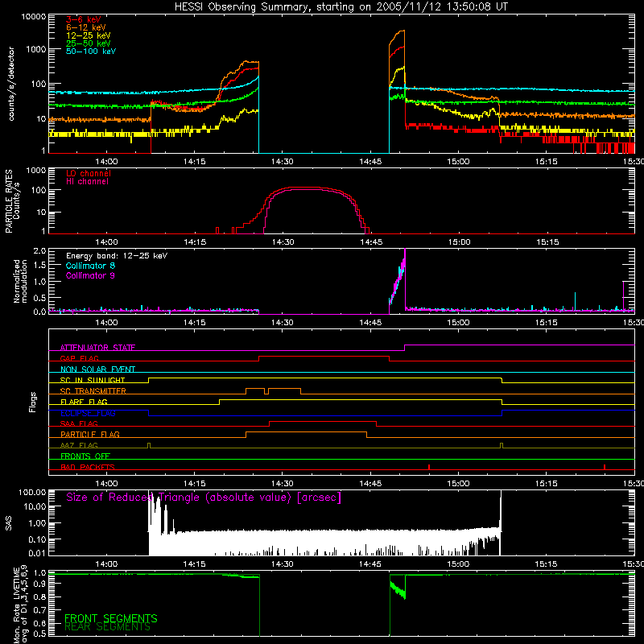644x644 pixels.
Task: Click the Energy band: 12-25 keV label
Action: (x=117, y=256)
